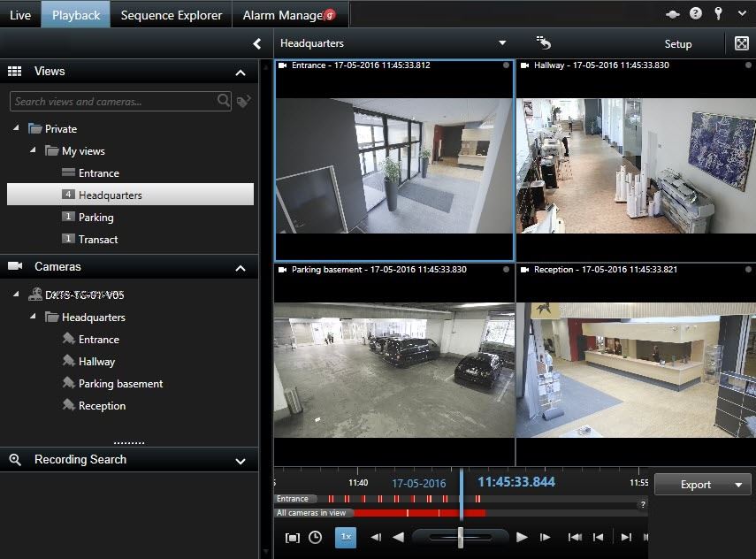756x559 pixels.
Task: Open the Sequence Explorer tab
Action: click(x=172, y=15)
